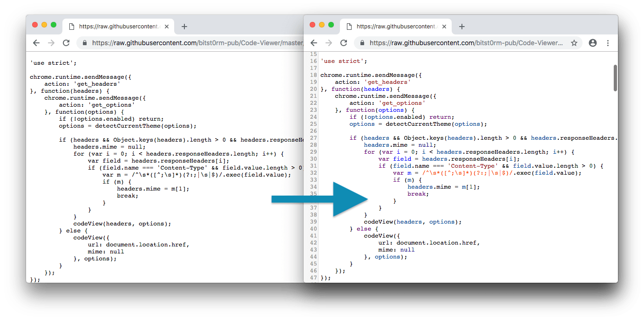Close the tab in the right window
The height and width of the screenshot is (320, 644).
point(444,27)
